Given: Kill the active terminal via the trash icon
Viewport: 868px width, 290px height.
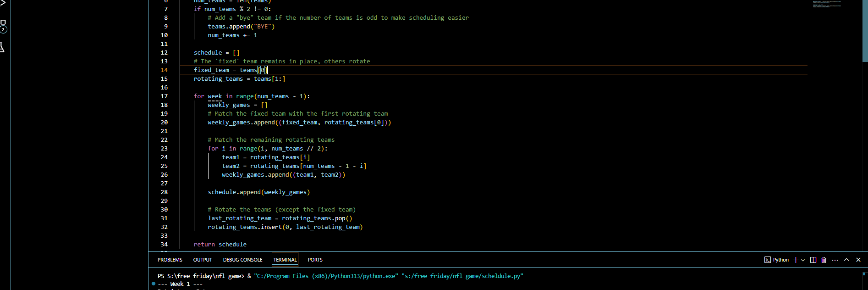Looking at the screenshot, I should [x=824, y=260].
